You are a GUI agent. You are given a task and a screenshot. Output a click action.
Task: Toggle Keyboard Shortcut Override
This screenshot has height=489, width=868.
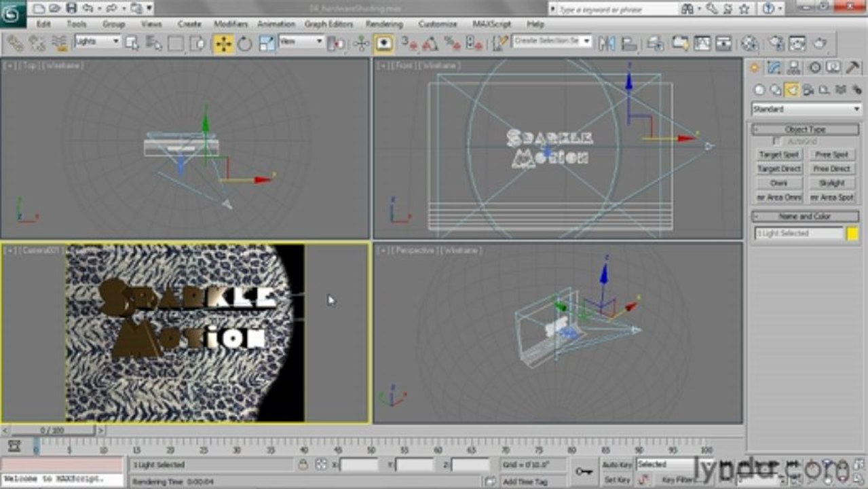384,43
